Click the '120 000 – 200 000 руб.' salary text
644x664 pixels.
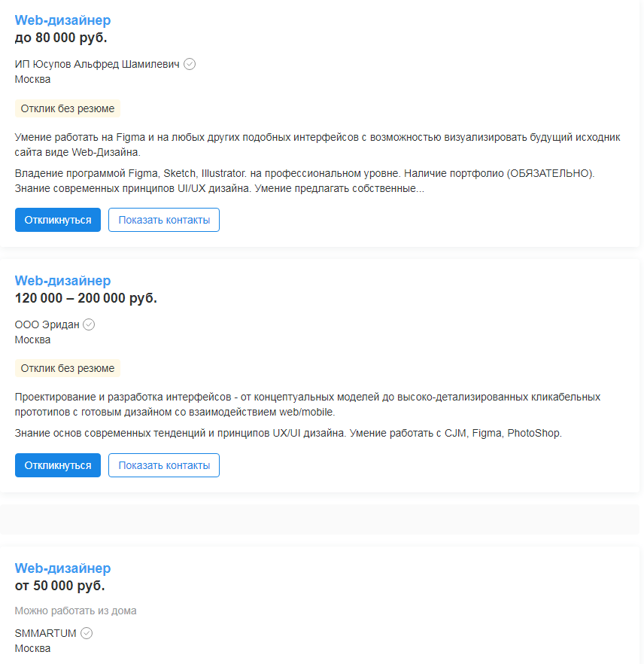pos(86,298)
